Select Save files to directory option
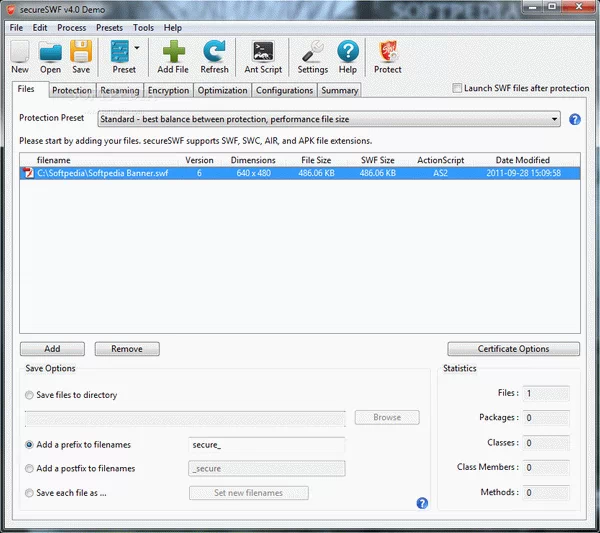Viewport: 600px width, 533px height. pyautogui.click(x=29, y=395)
